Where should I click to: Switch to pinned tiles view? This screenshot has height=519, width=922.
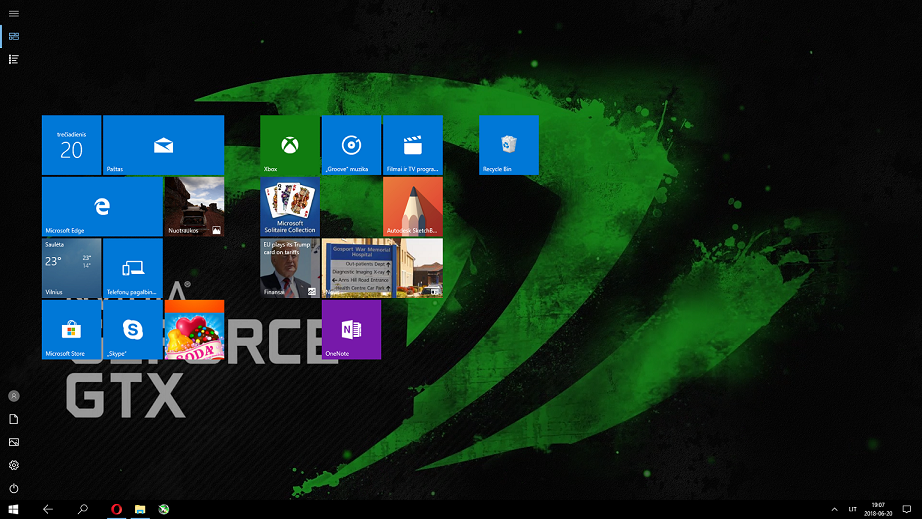(x=14, y=36)
